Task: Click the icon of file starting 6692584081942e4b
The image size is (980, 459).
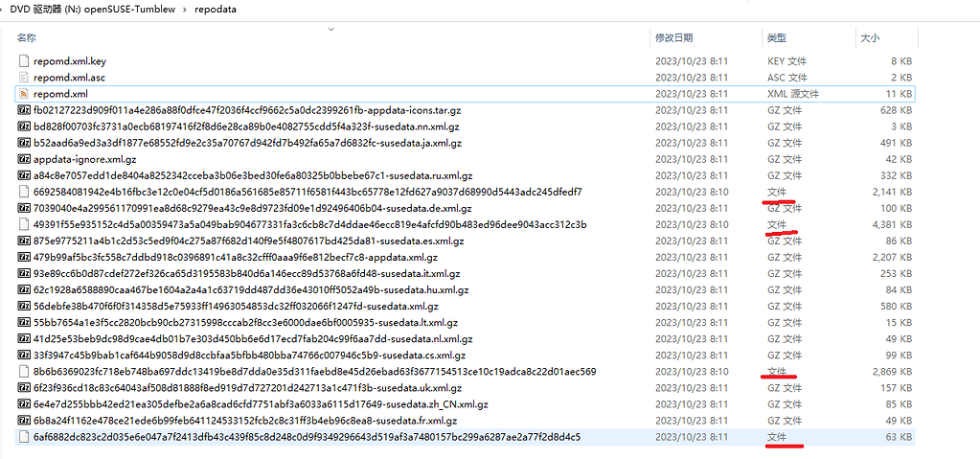Action: point(24,192)
